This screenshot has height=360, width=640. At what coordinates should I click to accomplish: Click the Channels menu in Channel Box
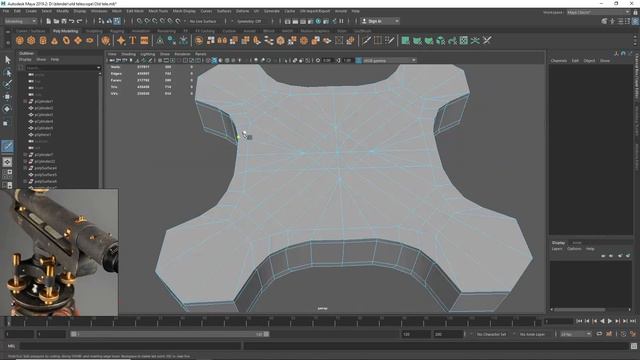tap(558, 60)
